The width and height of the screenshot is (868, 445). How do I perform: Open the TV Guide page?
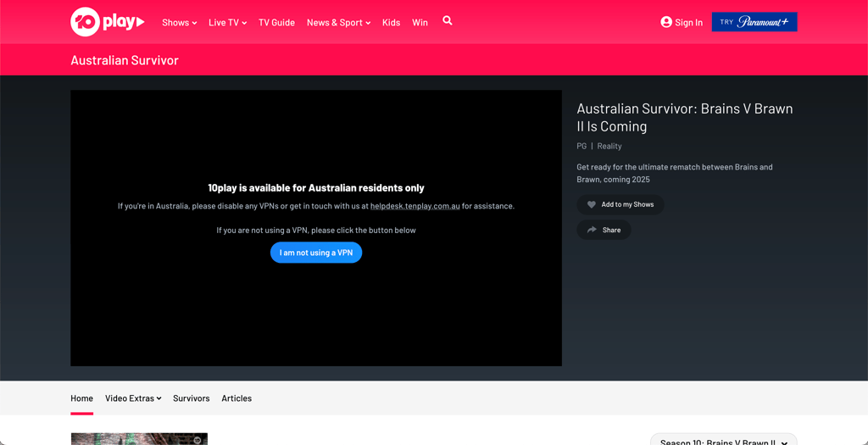277,23
